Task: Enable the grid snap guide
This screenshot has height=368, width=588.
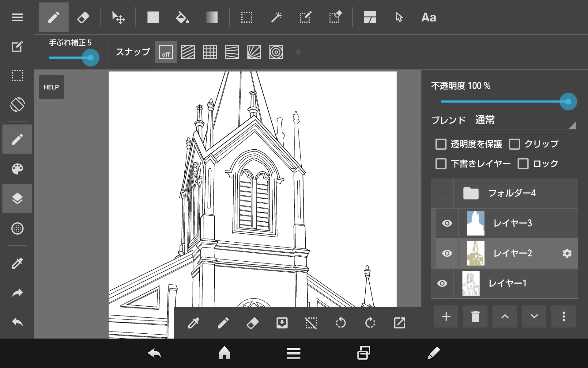Action: click(x=210, y=52)
